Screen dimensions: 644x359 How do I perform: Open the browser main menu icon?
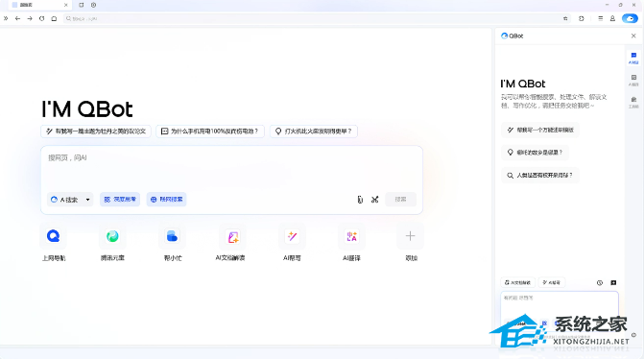pyautogui.click(x=600, y=18)
